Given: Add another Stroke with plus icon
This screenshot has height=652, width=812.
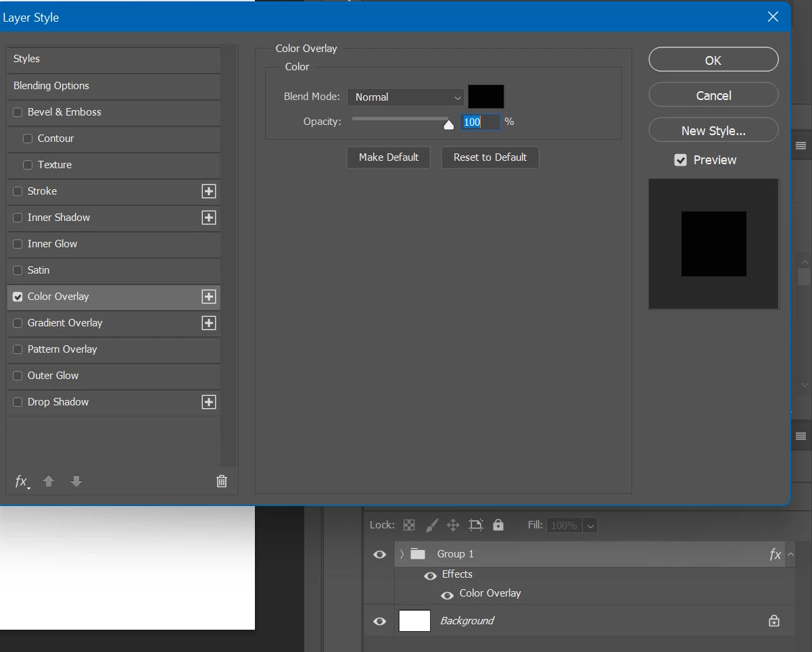Looking at the screenshot, I should [x=209, y=191].
